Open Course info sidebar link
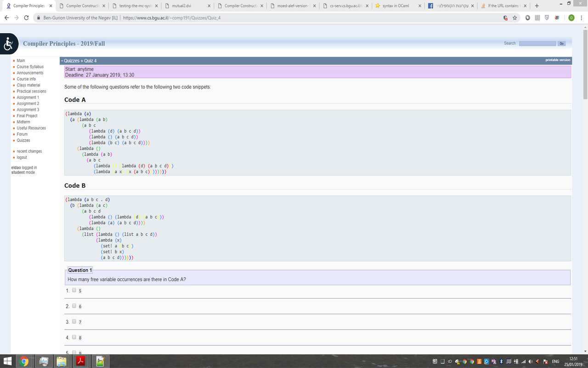588x368 pixels. (x=26, y=79)
